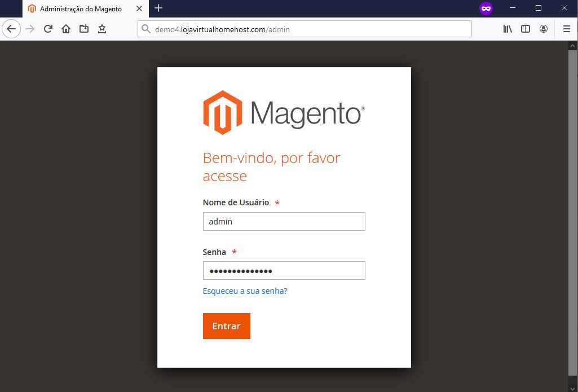Reload the page with the refresh icon
The image size is (578, 392).
(48, 29)
